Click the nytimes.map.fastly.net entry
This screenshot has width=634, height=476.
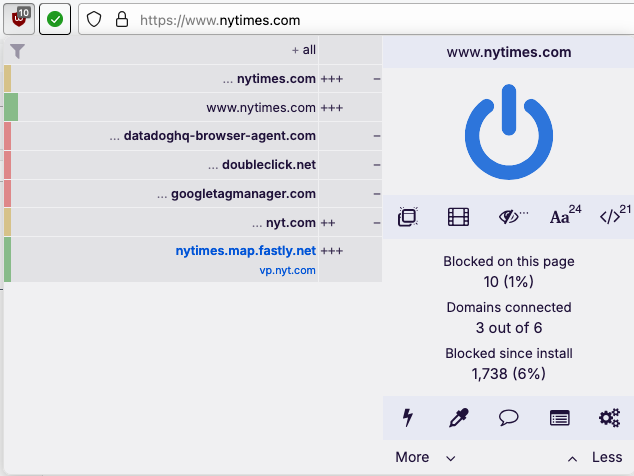pyautogui.click(x=245, y=251)
